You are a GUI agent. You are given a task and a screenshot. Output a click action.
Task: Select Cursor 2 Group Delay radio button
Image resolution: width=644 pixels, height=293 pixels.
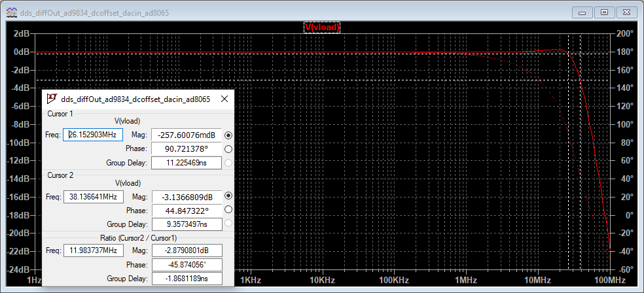[x=228, y=223]
